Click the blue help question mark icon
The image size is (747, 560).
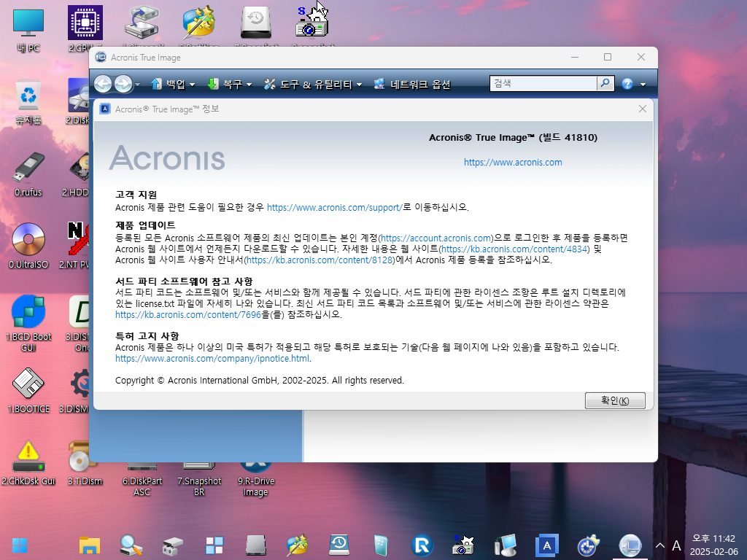pyautogui.click(x=627, y=84)
